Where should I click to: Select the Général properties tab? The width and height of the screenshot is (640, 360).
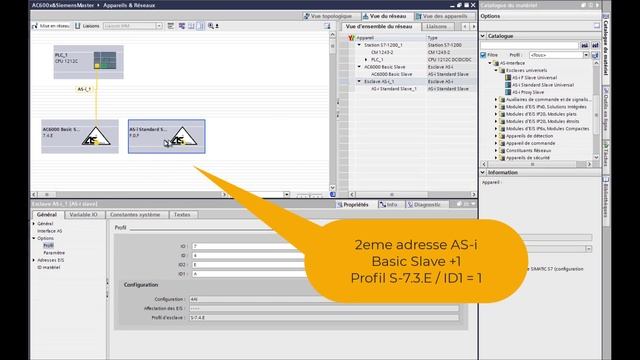(47, 214)
